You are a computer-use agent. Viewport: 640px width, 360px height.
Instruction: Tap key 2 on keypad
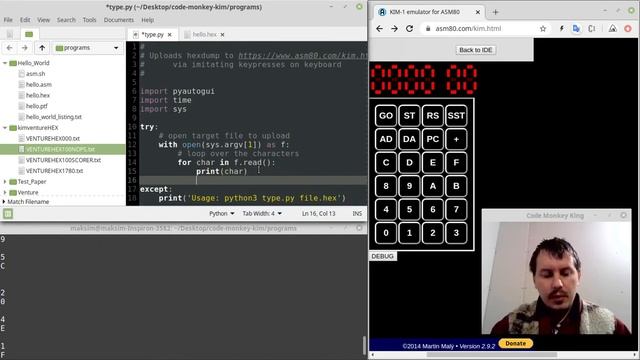point(433,233)
